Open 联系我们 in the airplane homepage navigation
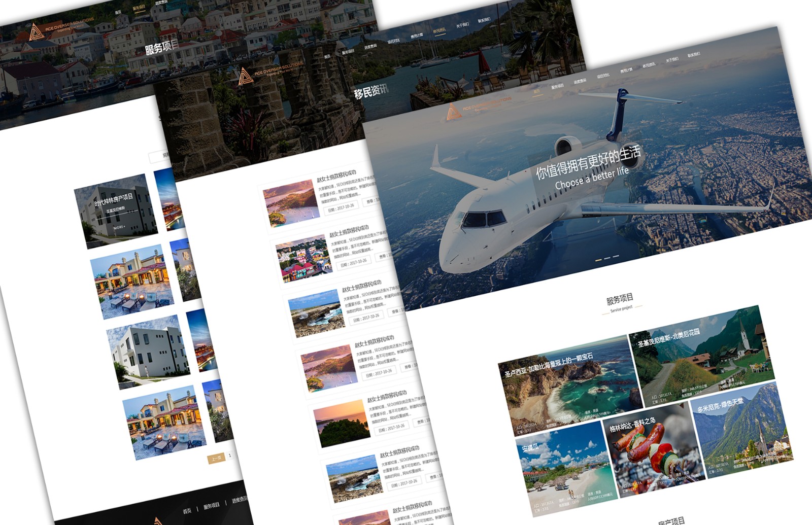This screenshot has width=812, height=525. [x=694, y=55]
